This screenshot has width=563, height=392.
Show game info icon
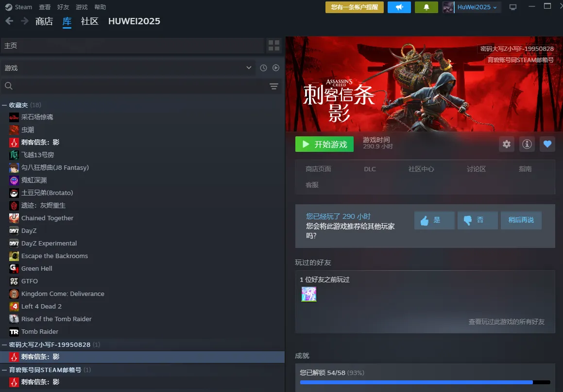[x=527, y=144]
